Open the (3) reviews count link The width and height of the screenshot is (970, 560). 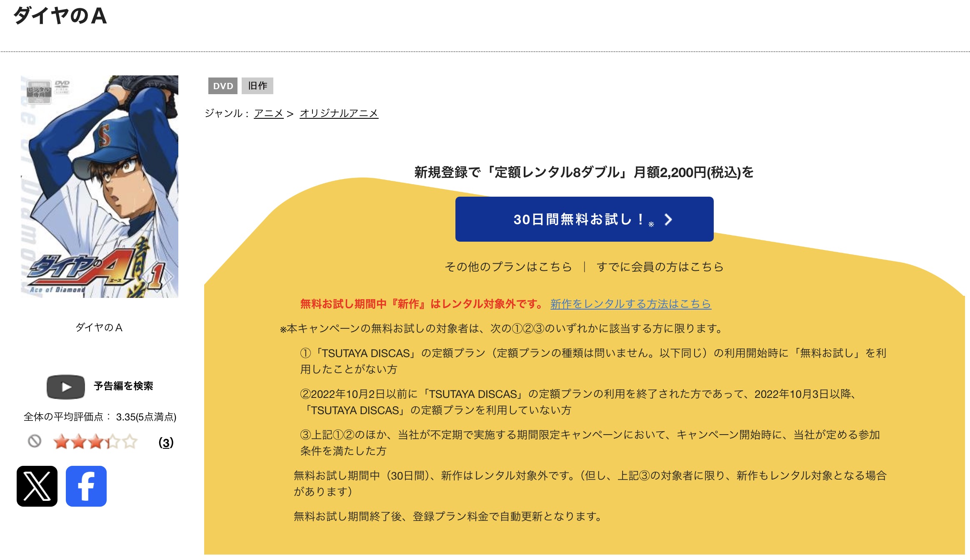166,442
